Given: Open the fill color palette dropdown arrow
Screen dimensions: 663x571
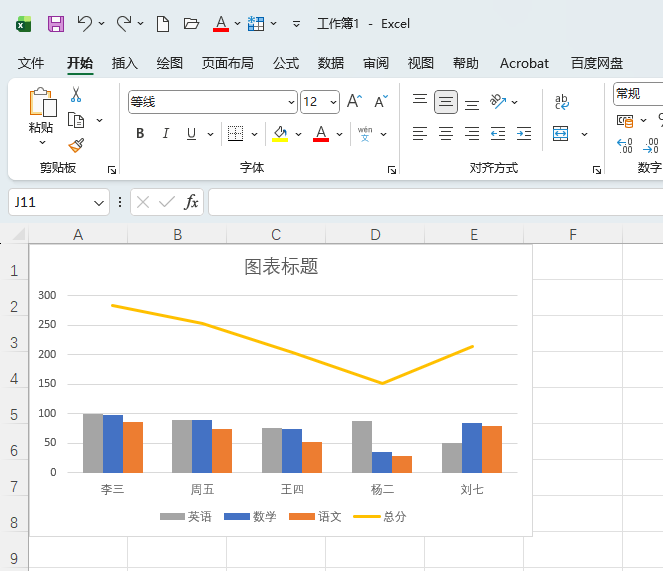Looking at the screenshot, I should pyautogui.click(x=299, y=135).
